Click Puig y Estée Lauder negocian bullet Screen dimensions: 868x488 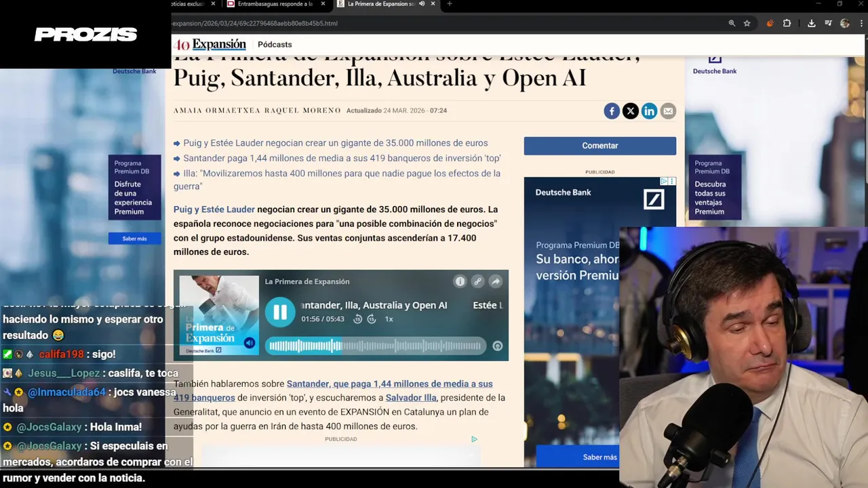(335, 143)
